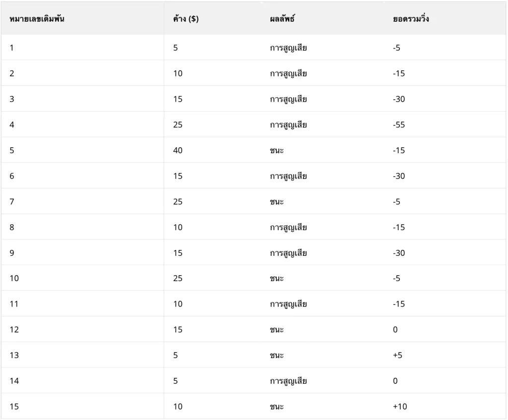The image size is (508, 420).
Task: Click the ชนะ result for bet 7
Action: click(277, 202)
